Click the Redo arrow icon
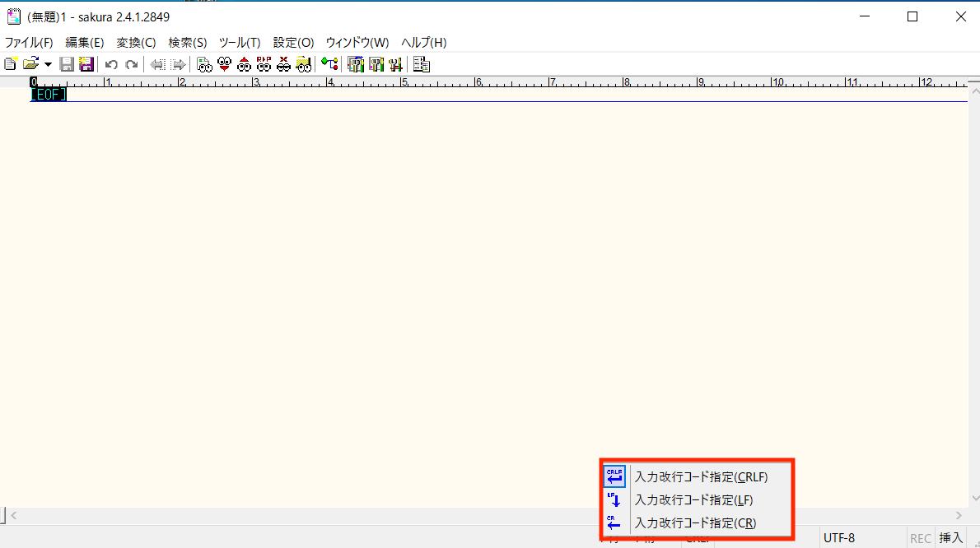Viewport: 980px width, 548px height. [131, 64]
